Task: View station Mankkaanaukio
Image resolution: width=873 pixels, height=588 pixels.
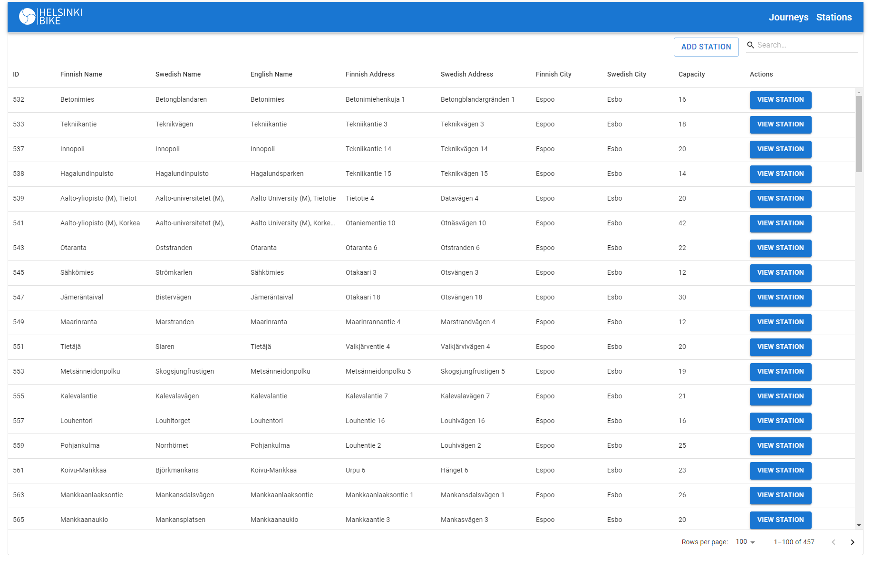Action: [780, 520]
